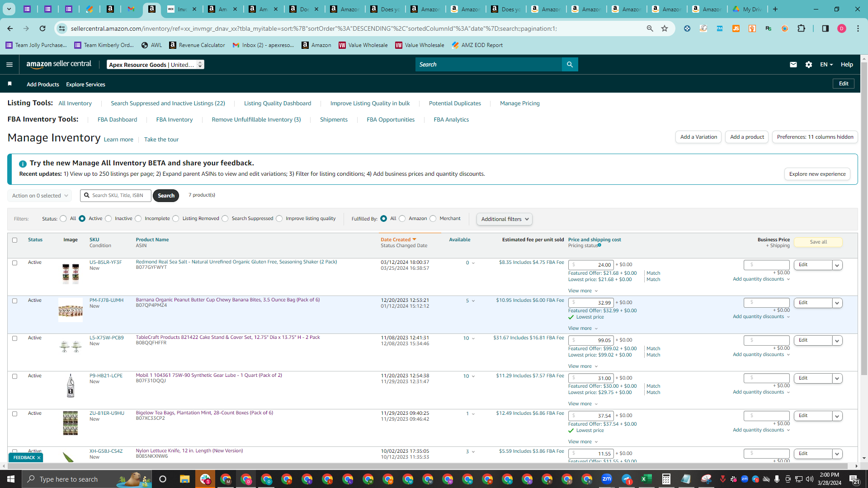This screenshot has width=868, height=488.
Task: Toggle the Chrome side panel icon
Action: (x=826, y=28)
